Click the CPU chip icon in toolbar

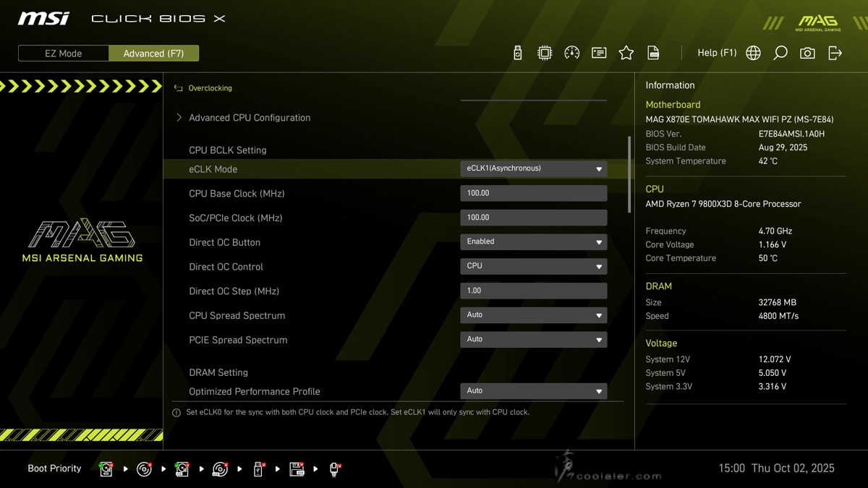(x=545, y=53)
